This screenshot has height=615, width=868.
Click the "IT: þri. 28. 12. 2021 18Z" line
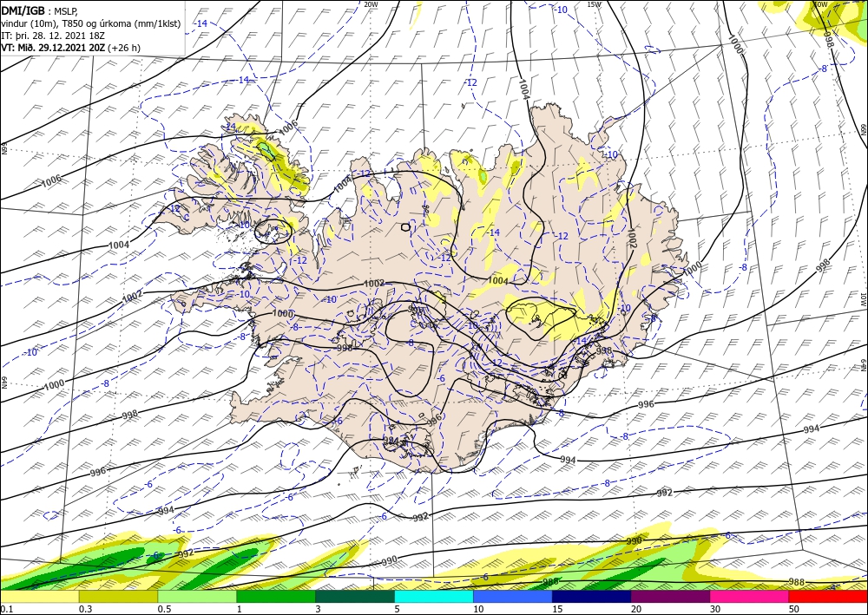53,36
